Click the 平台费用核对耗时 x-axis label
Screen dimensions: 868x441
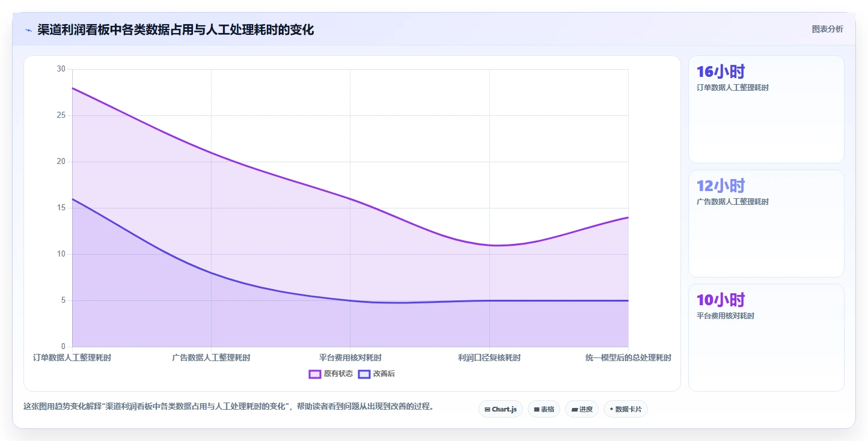point(350,357)
